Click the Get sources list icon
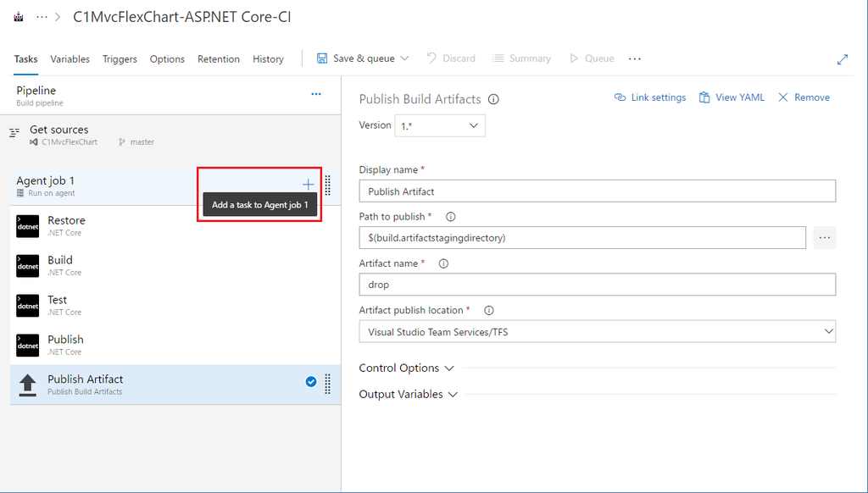 point(14,132)
